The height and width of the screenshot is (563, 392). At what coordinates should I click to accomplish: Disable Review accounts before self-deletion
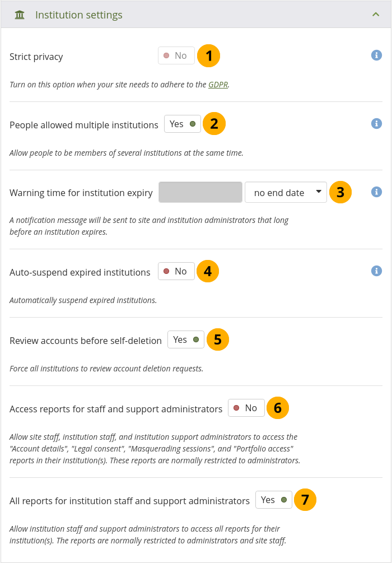click(186, 339)
